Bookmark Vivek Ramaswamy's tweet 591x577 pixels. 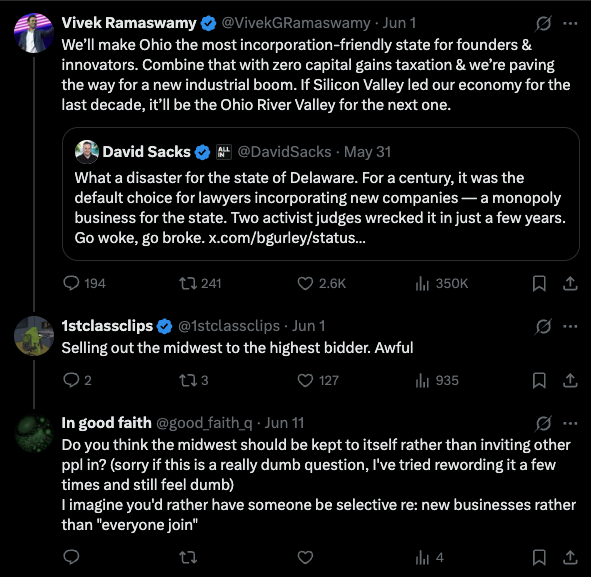tap(539, 283)
